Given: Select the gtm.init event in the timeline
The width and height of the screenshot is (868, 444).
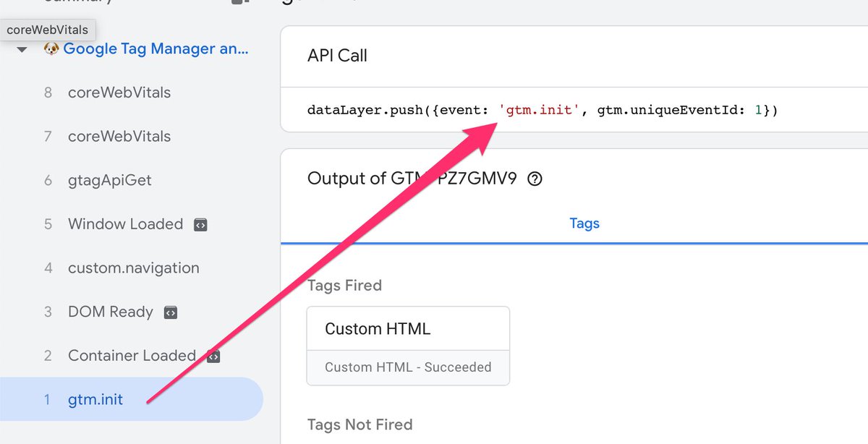Looking at the screenshot, I should 95,398.
